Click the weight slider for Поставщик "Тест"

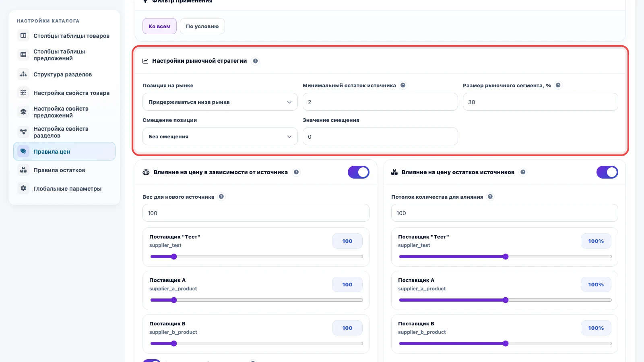(256, 257)
